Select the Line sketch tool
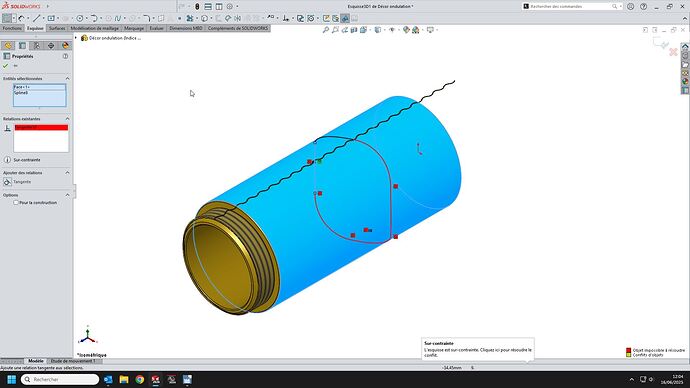 (x=37, y=18)
